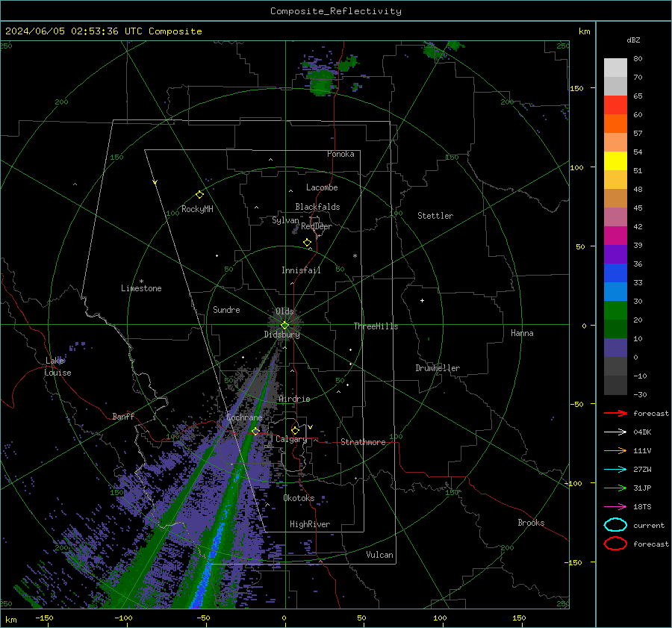
Task: Click the Okotoks map label
Action: click(x=299, y=498)
